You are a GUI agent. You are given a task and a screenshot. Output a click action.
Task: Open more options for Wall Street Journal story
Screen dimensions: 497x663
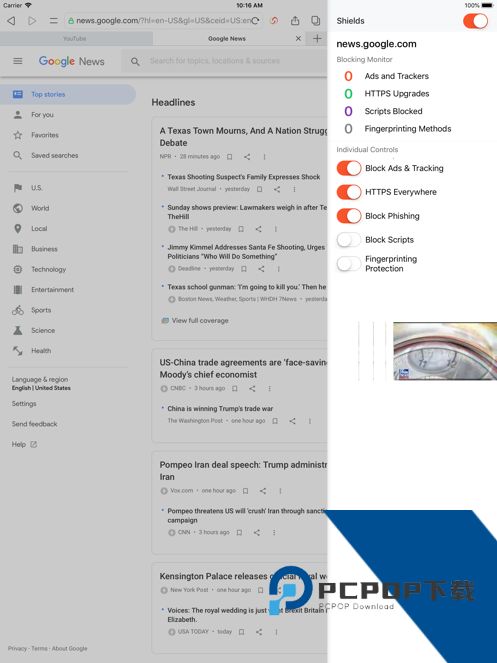pyautogui.click(x=294, y=189)
